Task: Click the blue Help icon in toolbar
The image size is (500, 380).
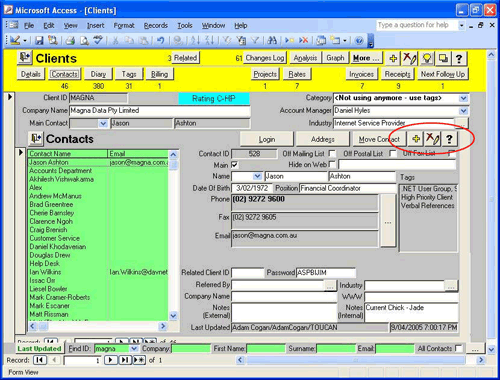Action: tap(359, 41)
